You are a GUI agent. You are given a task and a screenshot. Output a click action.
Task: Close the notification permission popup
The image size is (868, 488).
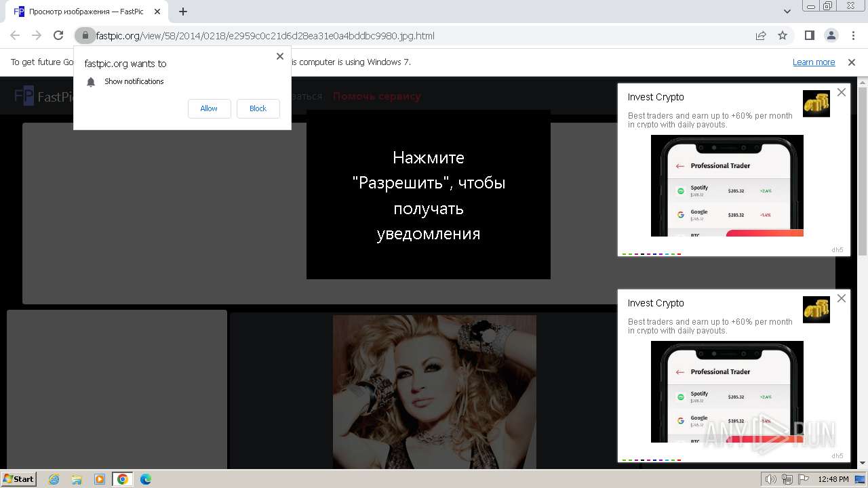tap(280, 56)
